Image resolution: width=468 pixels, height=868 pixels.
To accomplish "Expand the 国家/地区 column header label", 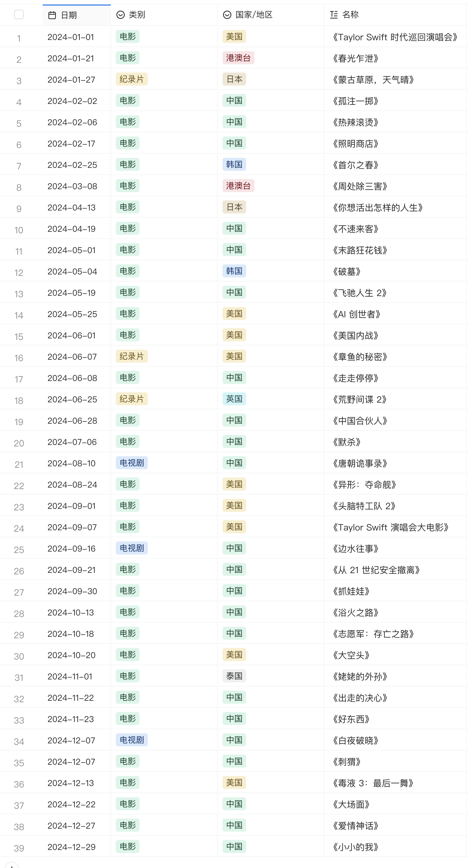I will [254, 15].
